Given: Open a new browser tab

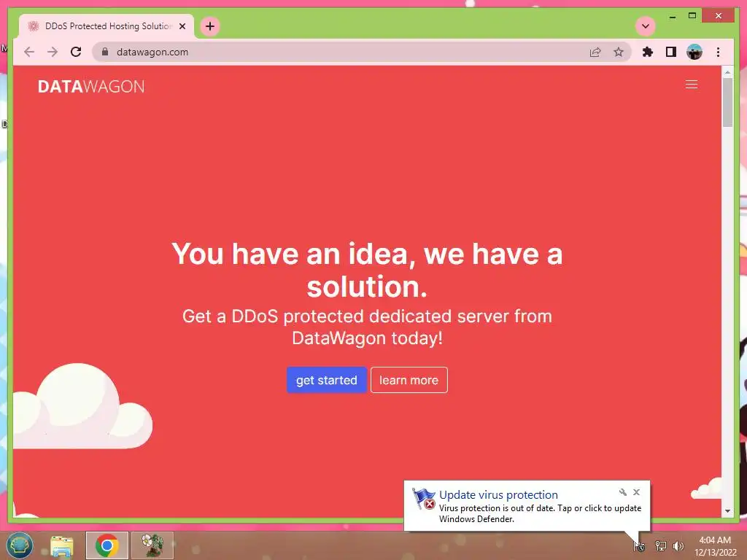Looking at the screenshot, I should click(x=210, y=26).
